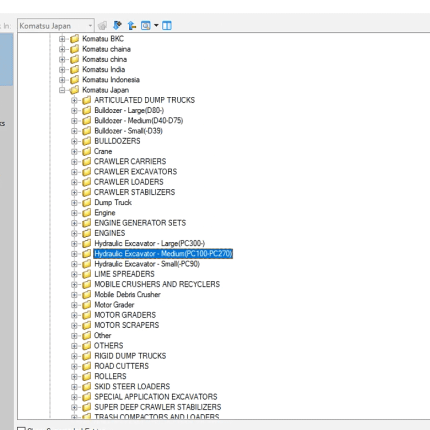Click the SKID STEER LOADERS folder icon
The height and width of the screenshot is (430, 430).
pos(87,387)
